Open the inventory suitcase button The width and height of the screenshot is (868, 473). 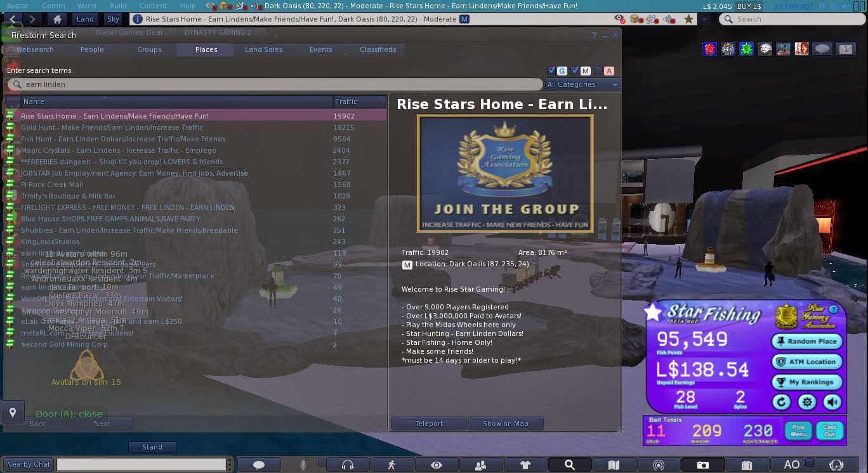747,465
